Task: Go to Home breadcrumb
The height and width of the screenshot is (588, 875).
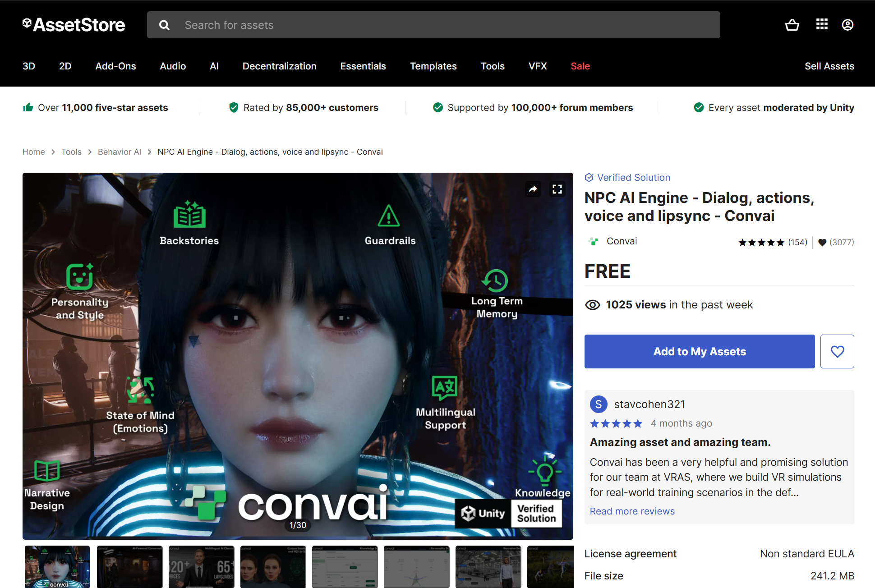Action: (x=34, y=152)
